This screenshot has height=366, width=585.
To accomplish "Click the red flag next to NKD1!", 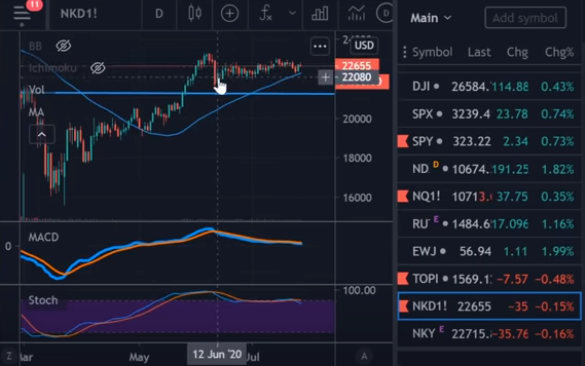I will point(404,306).
